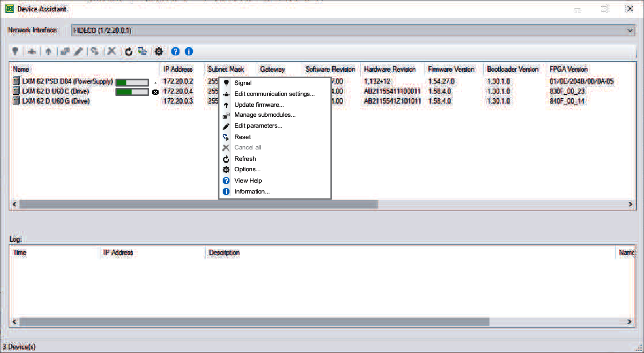Viewport: 644px width, 353px height.
Task: Click IP address 172.20.0.2
Action: coord(178,82)
